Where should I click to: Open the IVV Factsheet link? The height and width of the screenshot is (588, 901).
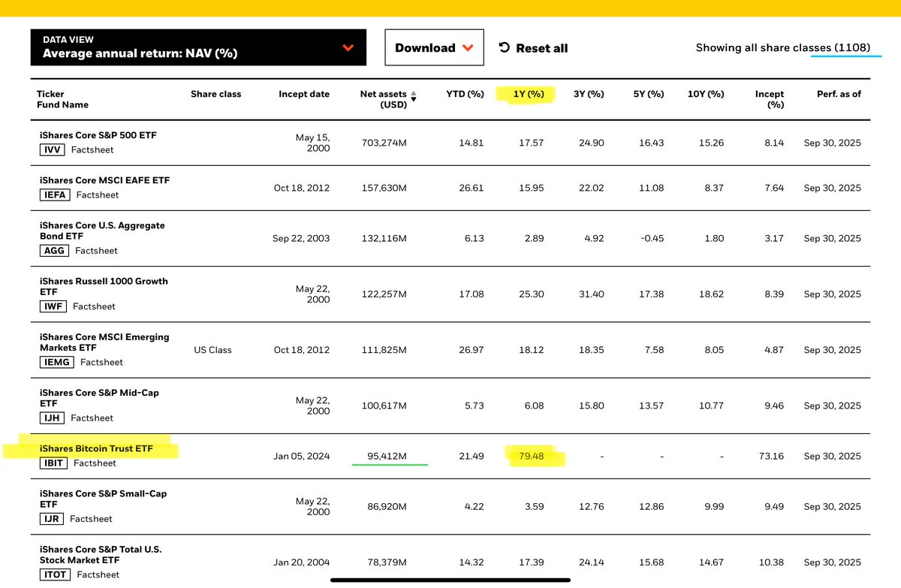point(94,149)
